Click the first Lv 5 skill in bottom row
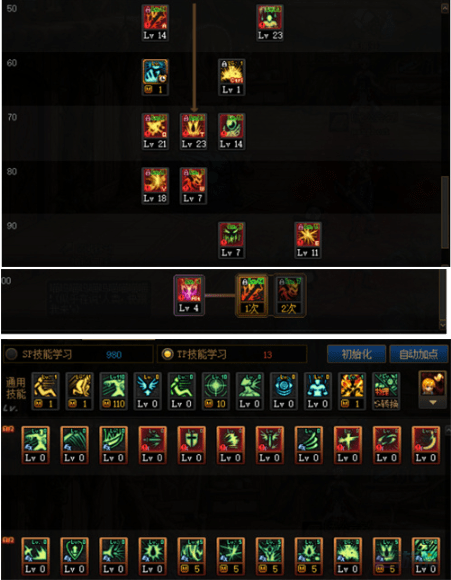Image resolution: width=451 pixels, height=580 pixels. [191, 556]
